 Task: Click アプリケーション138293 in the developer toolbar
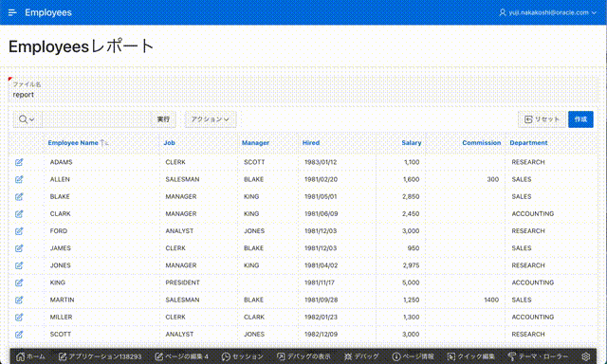(x=100, y=356)
